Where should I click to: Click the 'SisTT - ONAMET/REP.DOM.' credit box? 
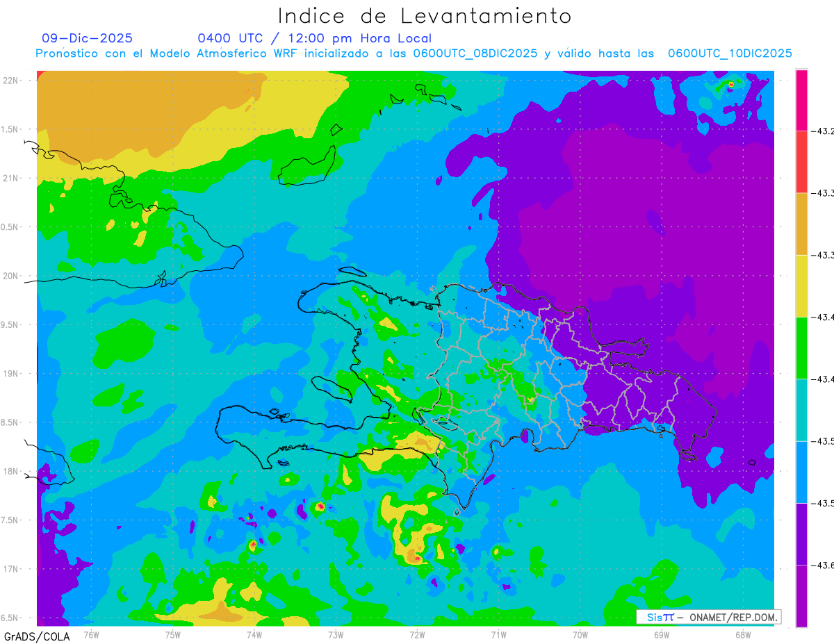(708, 617)
